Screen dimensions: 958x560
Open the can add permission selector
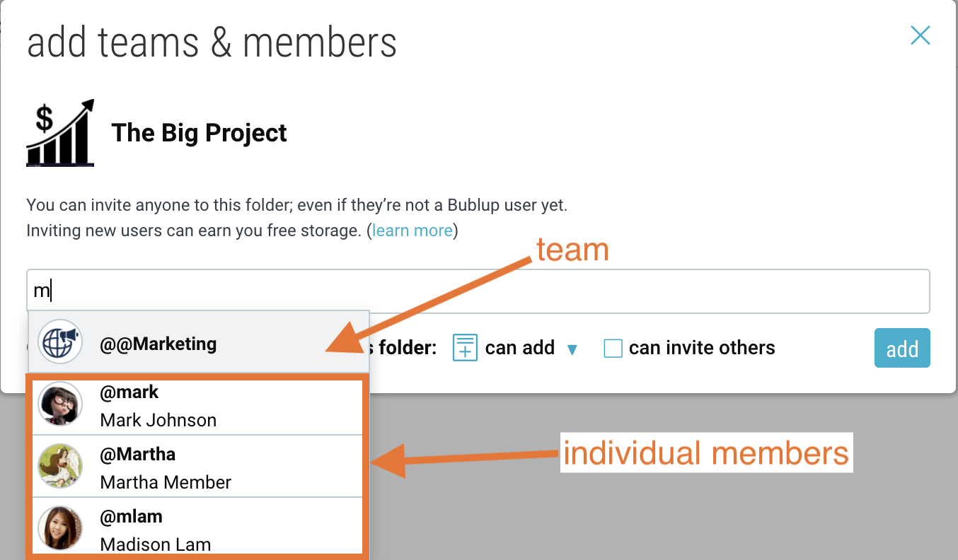point(515,348)
